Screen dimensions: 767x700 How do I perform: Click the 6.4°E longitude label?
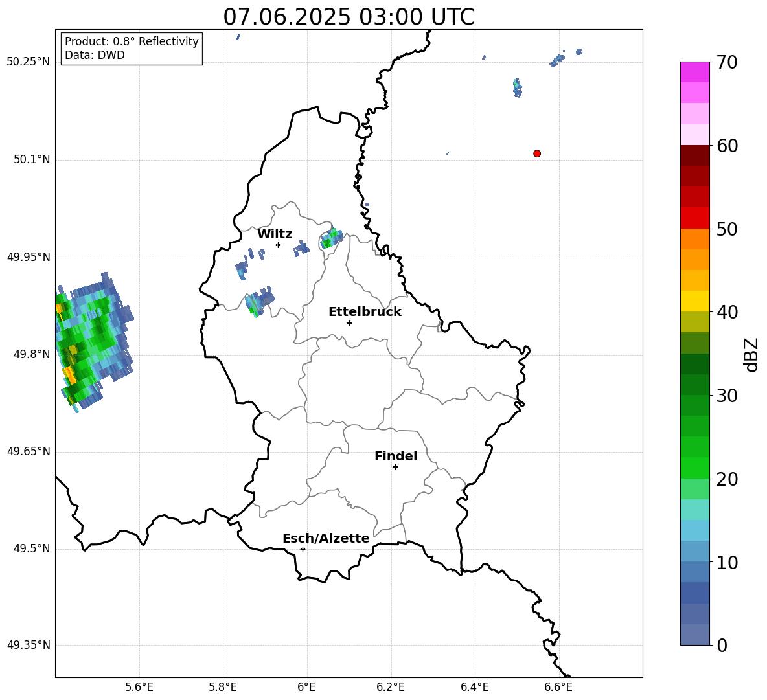tap(474, 687)
